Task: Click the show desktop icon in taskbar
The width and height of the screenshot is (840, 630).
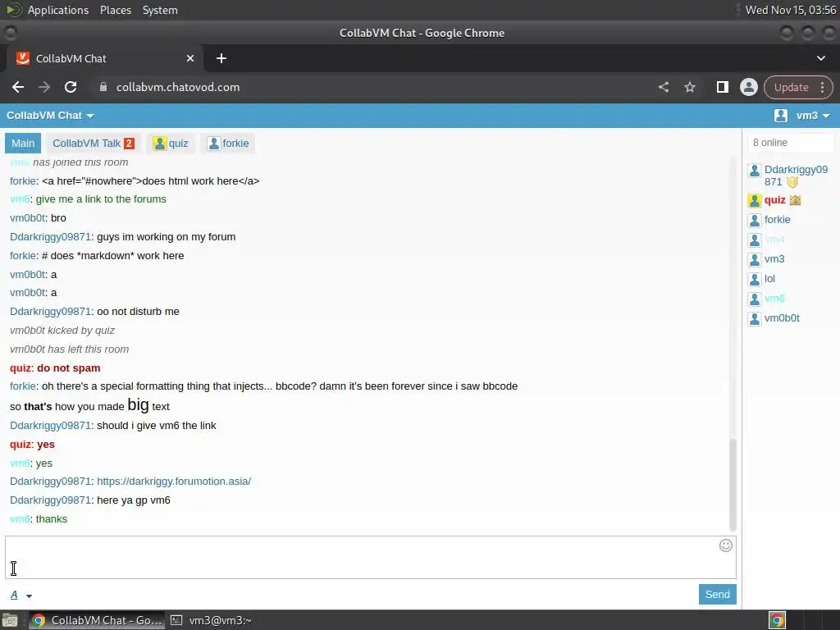Action: pyautogui.click(x=10, y=620)
